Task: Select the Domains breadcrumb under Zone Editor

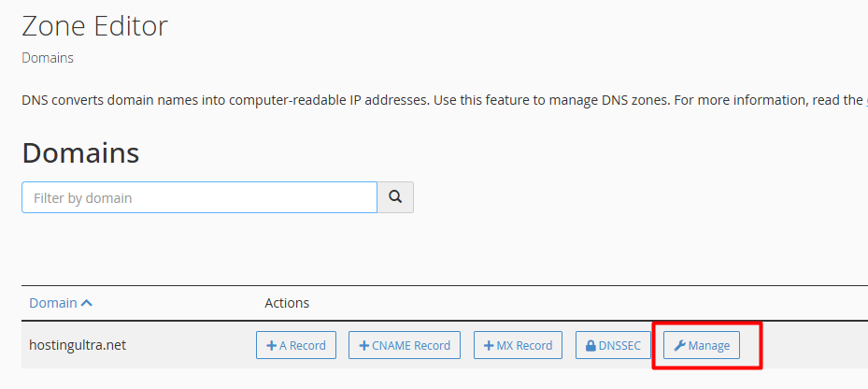Action: pos(48,58)
